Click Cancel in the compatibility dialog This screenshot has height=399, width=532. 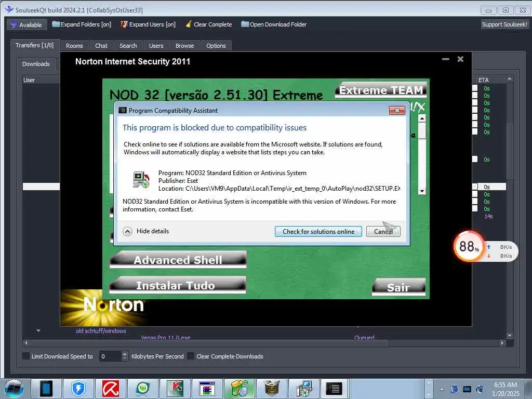pyautogui.click(x=383, y=231)
